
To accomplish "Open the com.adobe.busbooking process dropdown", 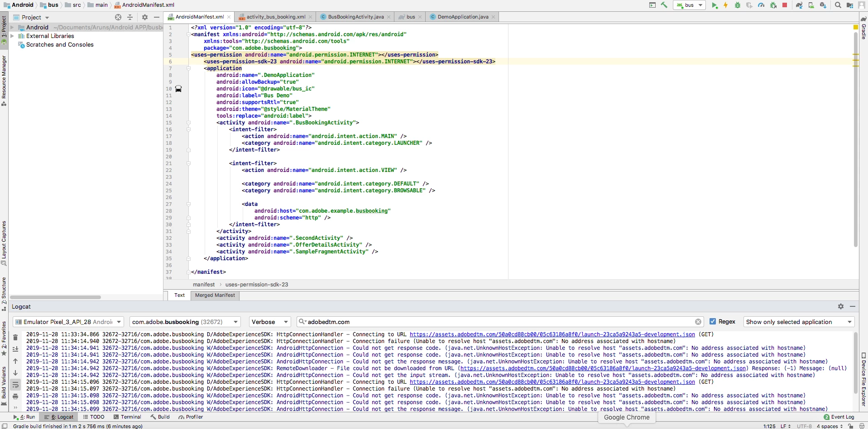I will pyautogui.click(x=185, y=322).
